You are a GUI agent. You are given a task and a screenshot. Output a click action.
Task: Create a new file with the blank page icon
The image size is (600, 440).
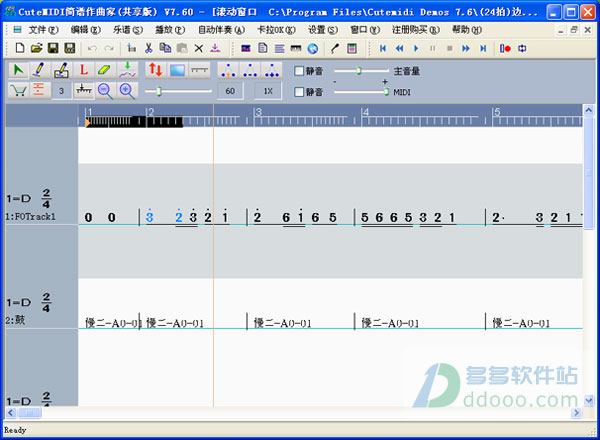pyautogui.click(x=20, y=48)
